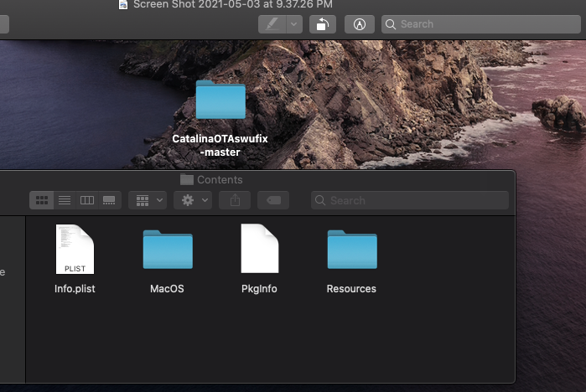The image size is (586, 392).
Task: Click the Contents folder proxy icon in title bar
Action: [186, 179]
